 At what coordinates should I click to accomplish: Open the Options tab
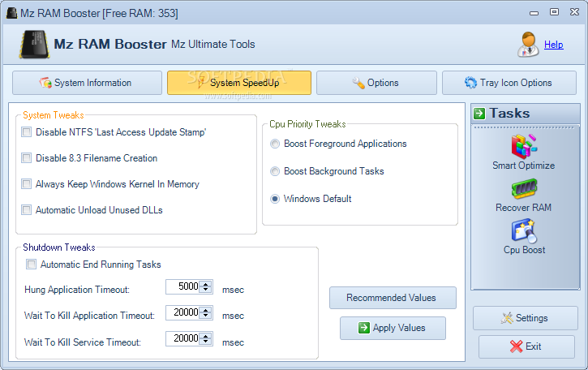coord(376,83)
